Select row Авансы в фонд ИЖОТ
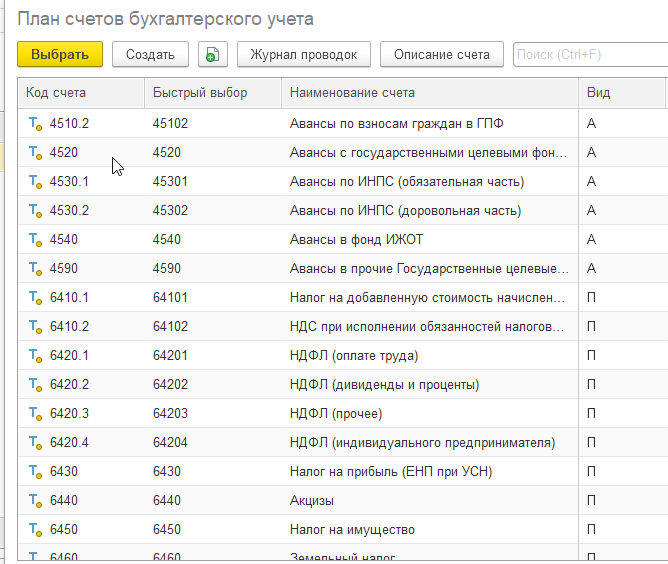Viewport: 668px width, 564px height. pos(343,239)
